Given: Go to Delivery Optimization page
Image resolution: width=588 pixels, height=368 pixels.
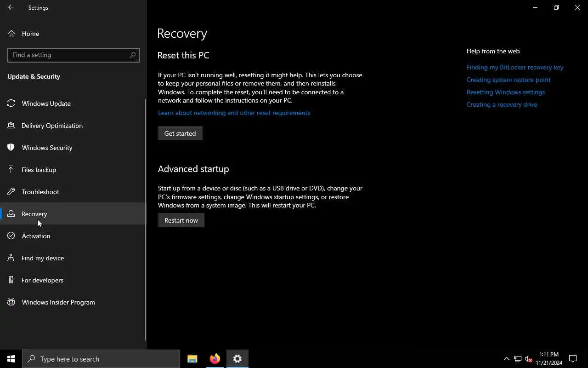Looking at the screenshot, I should 73,126.
